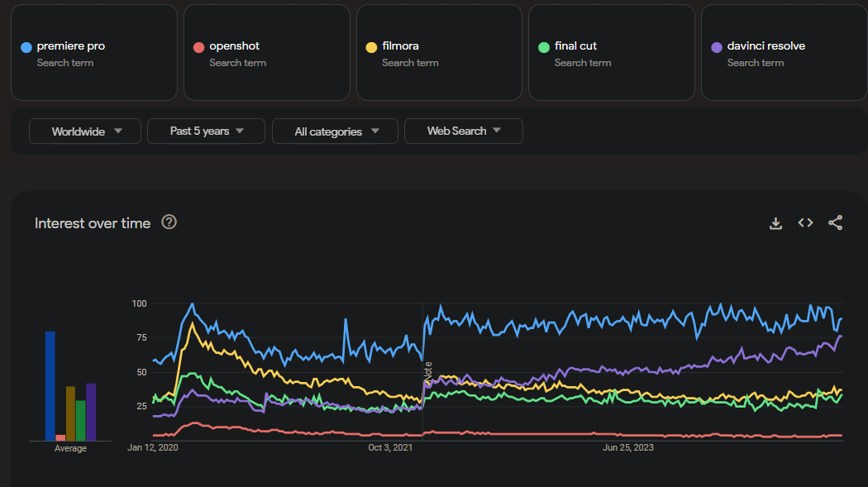
Task: Download the Interest over time data
Action: coord(775,223)
